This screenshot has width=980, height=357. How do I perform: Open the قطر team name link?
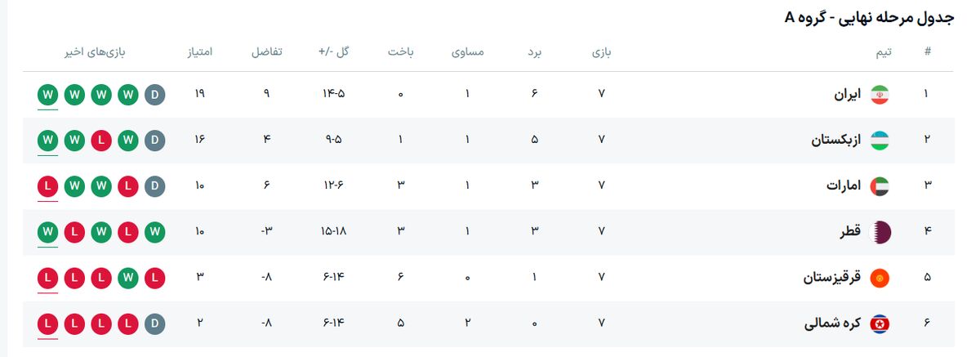point(851,232)
